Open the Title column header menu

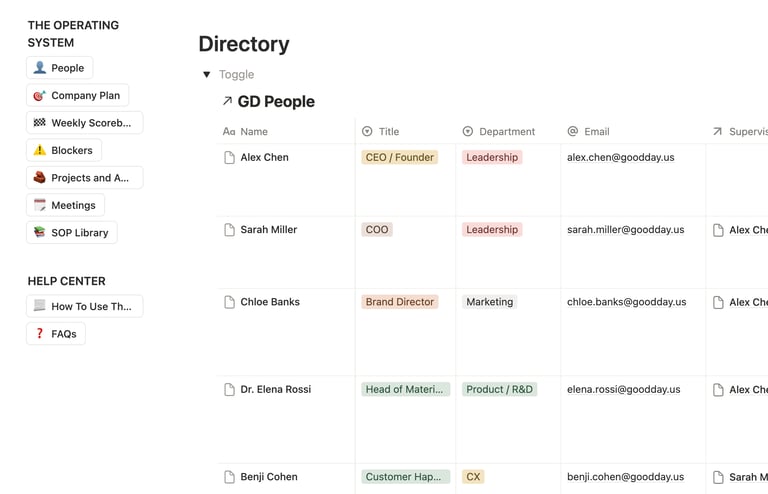pyautogui.click(x=388, y=131)
